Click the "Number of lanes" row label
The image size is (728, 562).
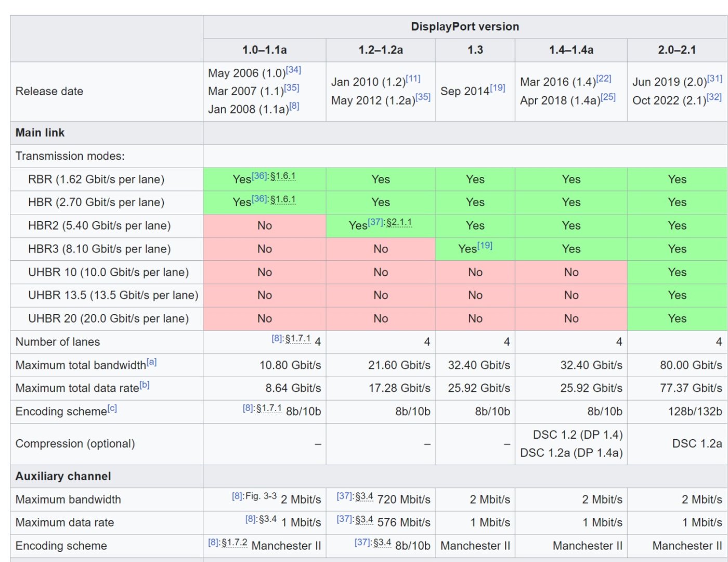(x=58, y=342)
